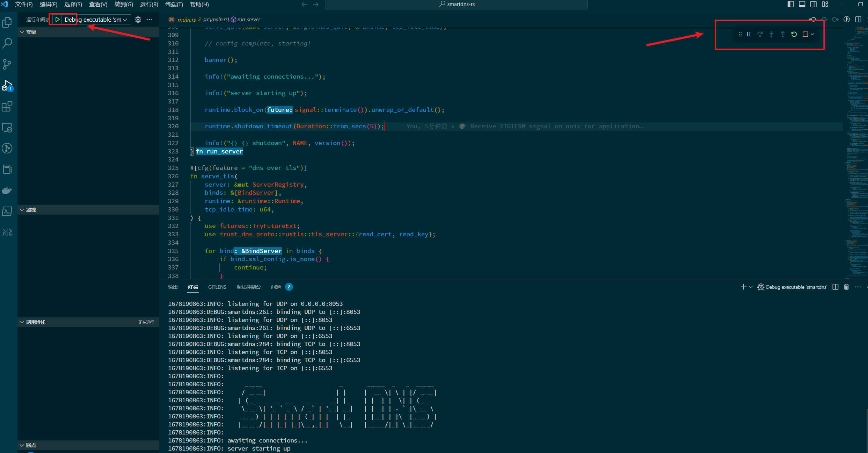Open the Extensions view from the activity bar
The height and width of the screenshot is (453, 868).
click(7, 106)
